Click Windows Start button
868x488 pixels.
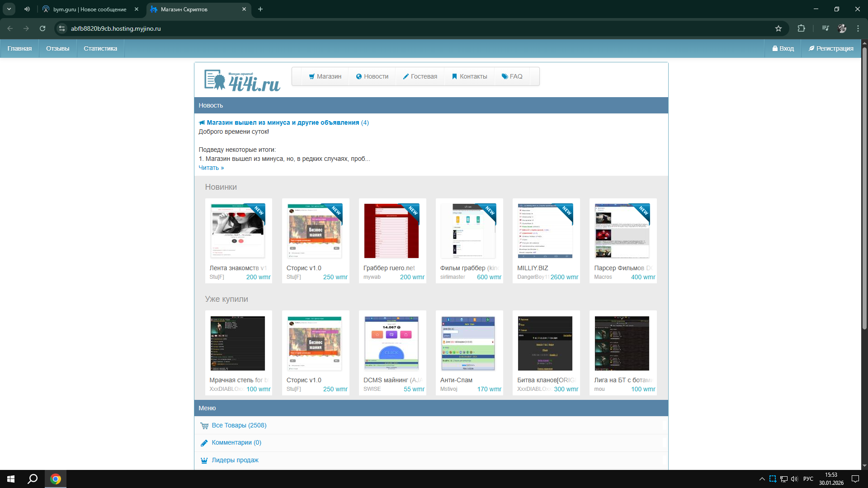tap(11, 479)
